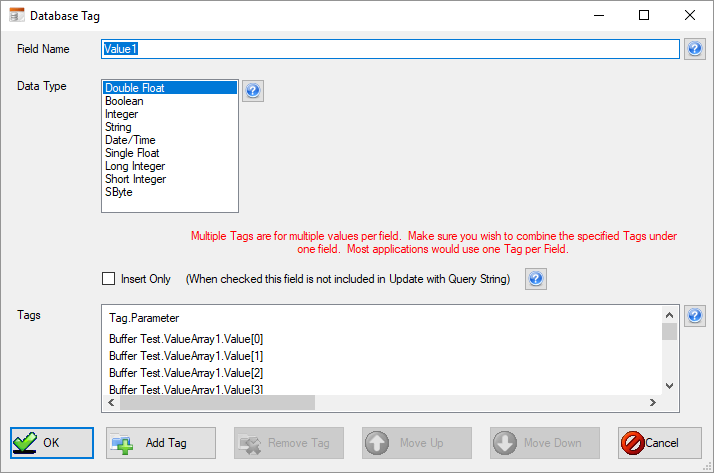Screen dimensions: 714x473
Task: Enable the Insert Only checkbox
Action: (109, 279)
